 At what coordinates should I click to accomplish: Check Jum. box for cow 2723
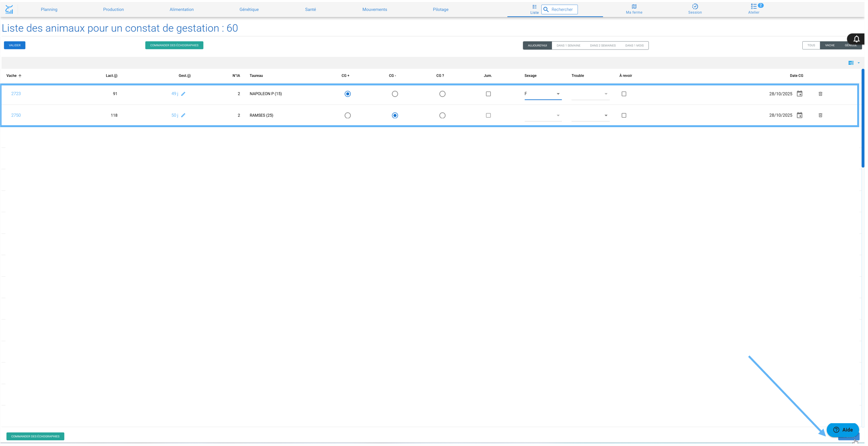[488, 94]
